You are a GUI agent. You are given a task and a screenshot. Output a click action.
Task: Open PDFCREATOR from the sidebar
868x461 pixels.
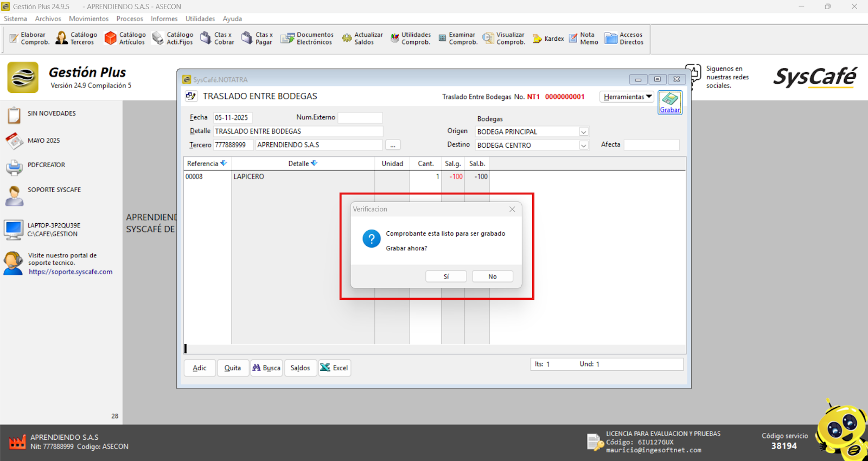(x=46, y=165)
